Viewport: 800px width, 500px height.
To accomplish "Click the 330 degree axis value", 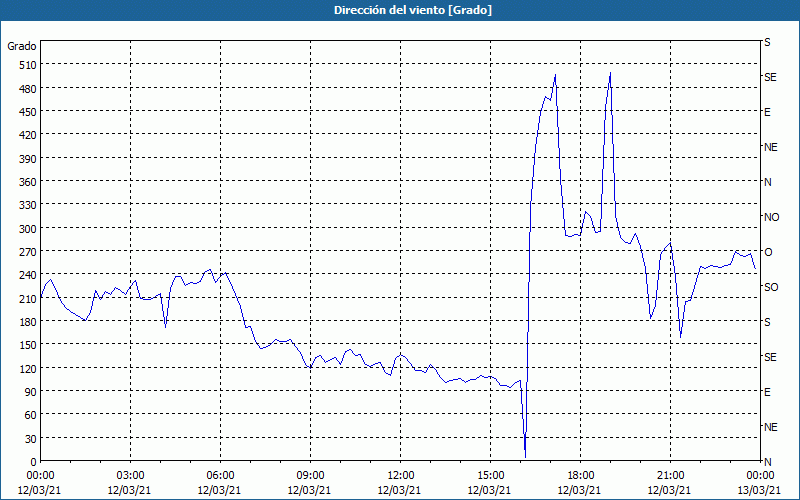I will pos(28,205).
